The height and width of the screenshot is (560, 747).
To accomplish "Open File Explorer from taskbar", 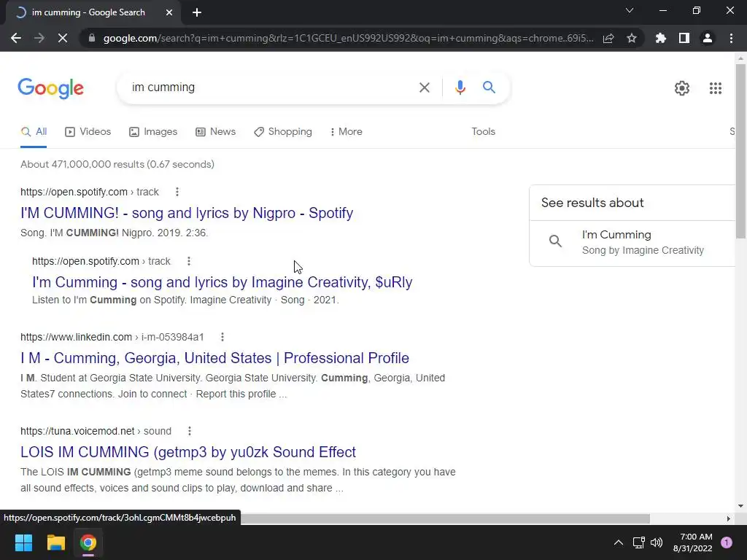I will 55,542.
